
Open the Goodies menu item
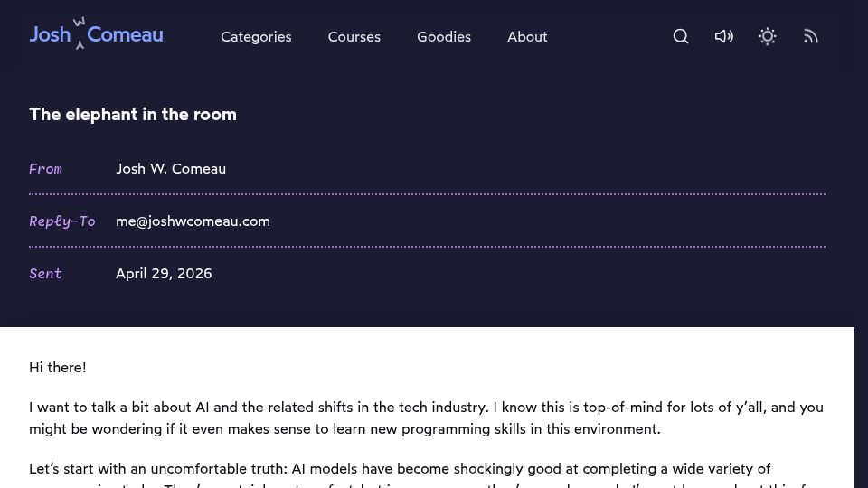[x=444, y=36]
